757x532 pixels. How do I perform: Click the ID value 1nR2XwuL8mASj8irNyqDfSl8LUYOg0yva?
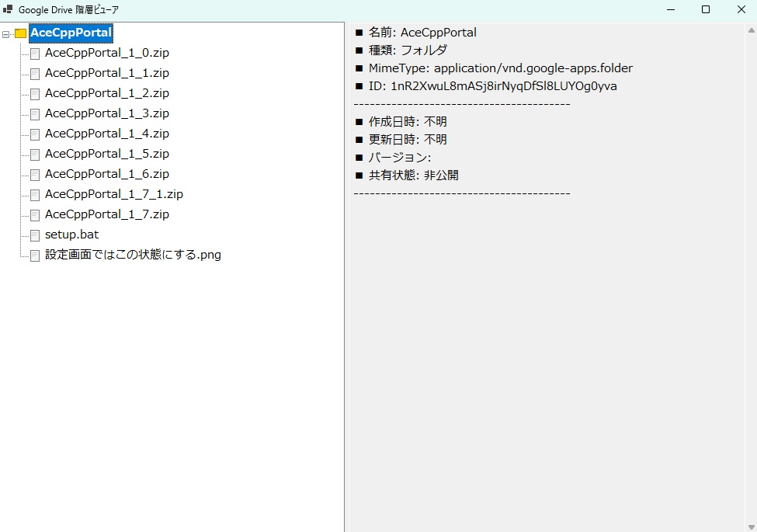(504, 86)
